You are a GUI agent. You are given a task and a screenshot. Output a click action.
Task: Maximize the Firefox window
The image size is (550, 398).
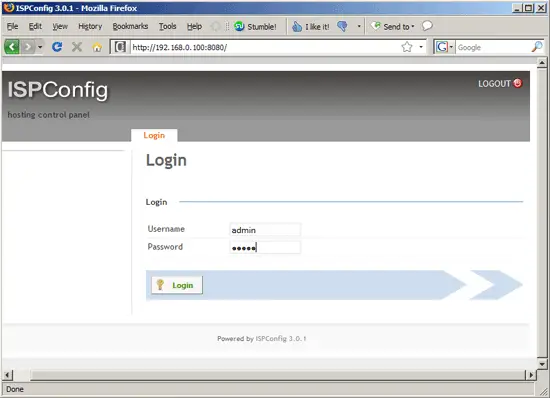coord(529,8)
